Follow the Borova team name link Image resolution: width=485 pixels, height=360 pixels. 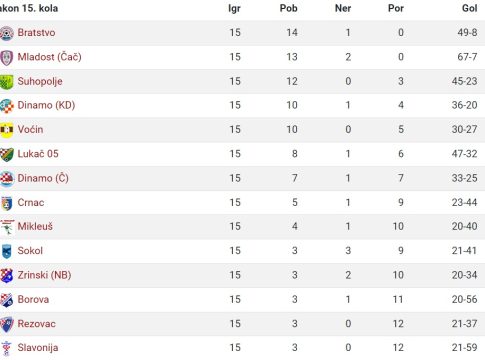coord(33,299)
